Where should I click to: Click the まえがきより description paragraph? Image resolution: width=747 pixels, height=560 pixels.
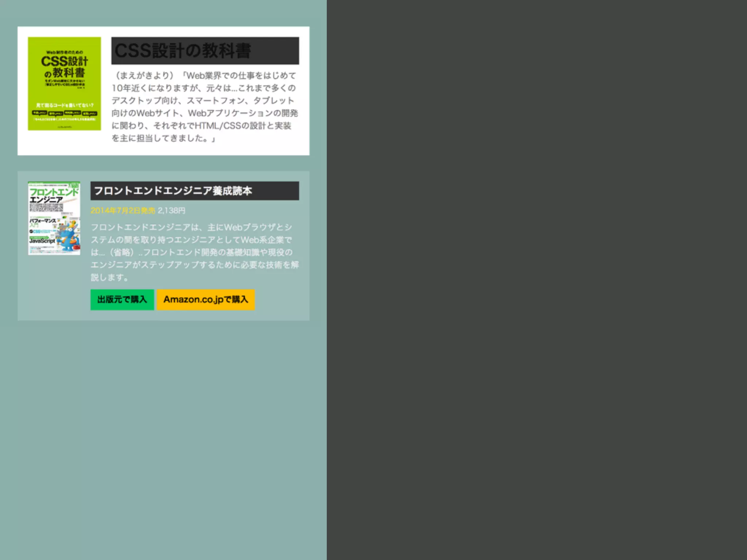(205, 107)
